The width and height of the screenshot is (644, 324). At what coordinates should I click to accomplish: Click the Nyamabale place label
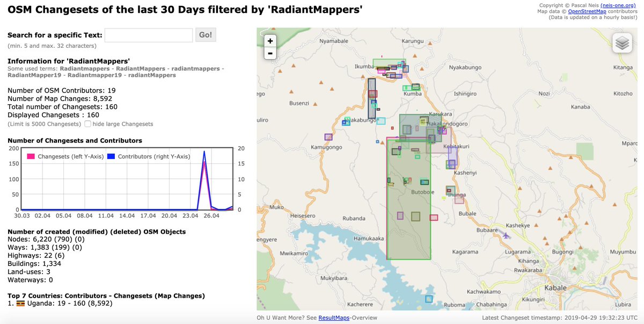click(334, 41)
